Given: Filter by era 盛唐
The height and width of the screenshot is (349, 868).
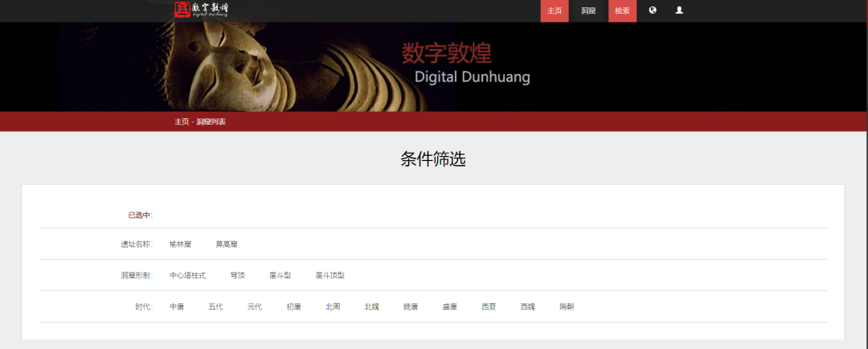Looking at the screenshot, I should [449, 307].
